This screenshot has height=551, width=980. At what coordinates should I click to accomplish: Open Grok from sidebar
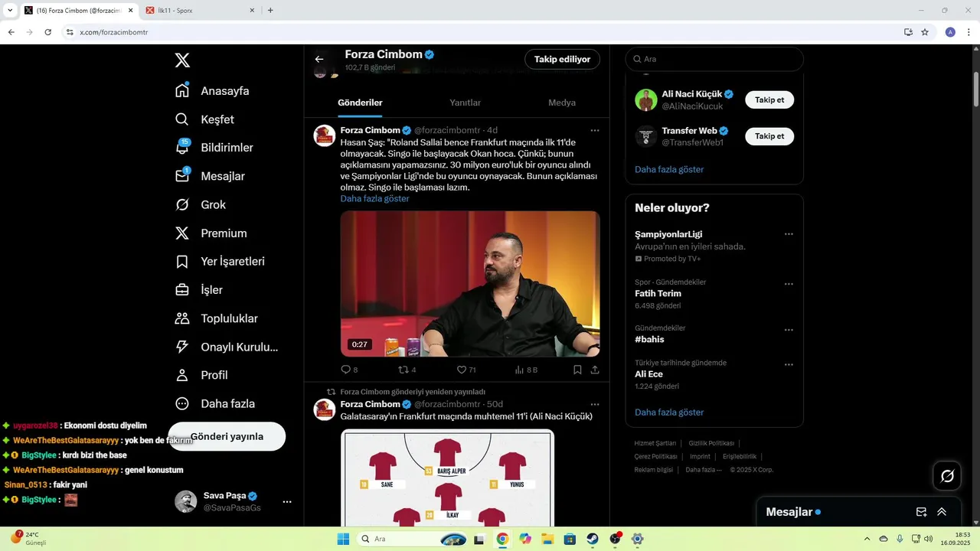201,204
